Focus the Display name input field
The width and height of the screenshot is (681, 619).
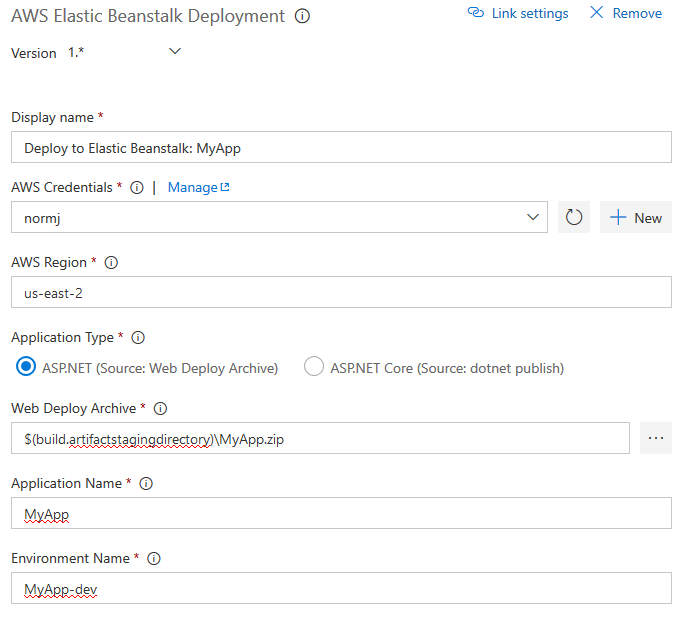click(341, 148)
